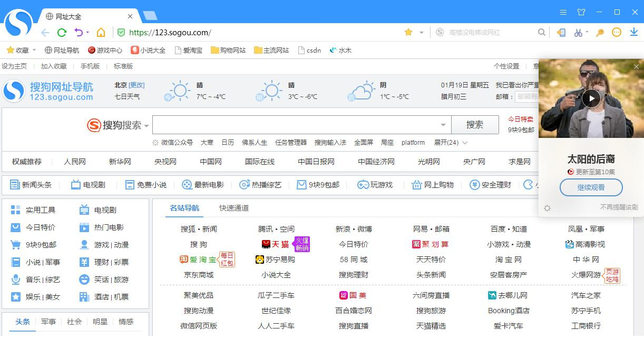Open 安全理财 shortcut

pos(490,185)
